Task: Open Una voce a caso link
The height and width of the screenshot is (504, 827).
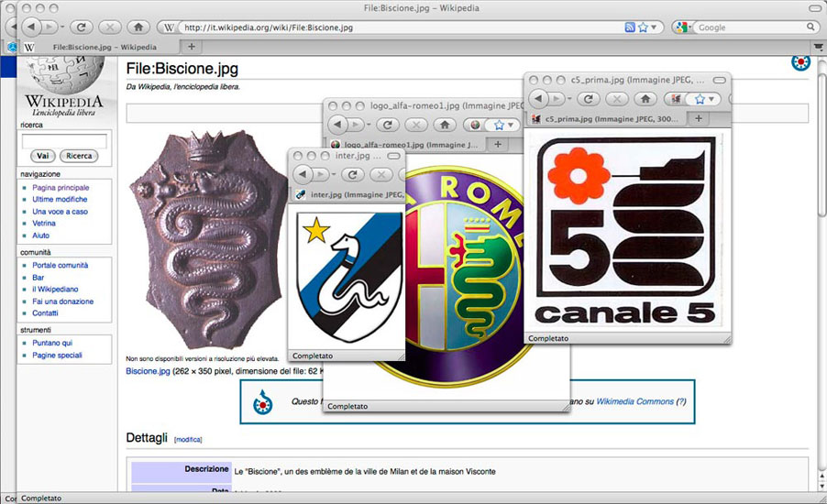Action: 61,212
